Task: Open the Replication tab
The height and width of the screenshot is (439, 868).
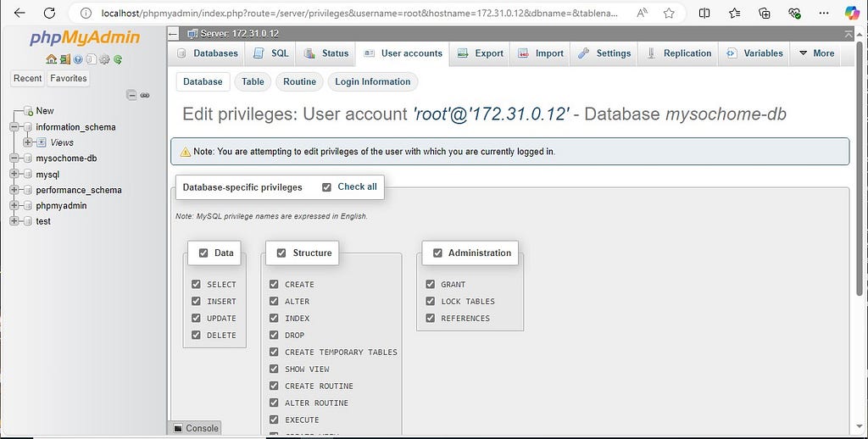Action: (679, 53)
